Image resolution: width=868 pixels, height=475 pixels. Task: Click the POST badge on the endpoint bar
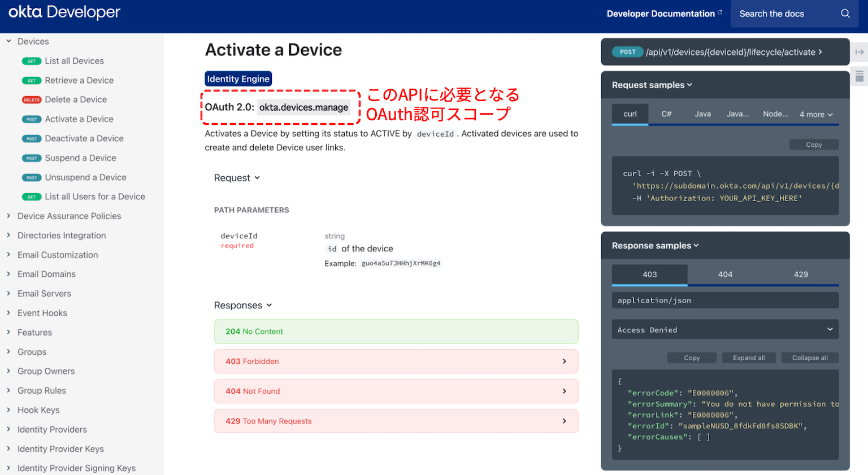(x=627, y=51)
